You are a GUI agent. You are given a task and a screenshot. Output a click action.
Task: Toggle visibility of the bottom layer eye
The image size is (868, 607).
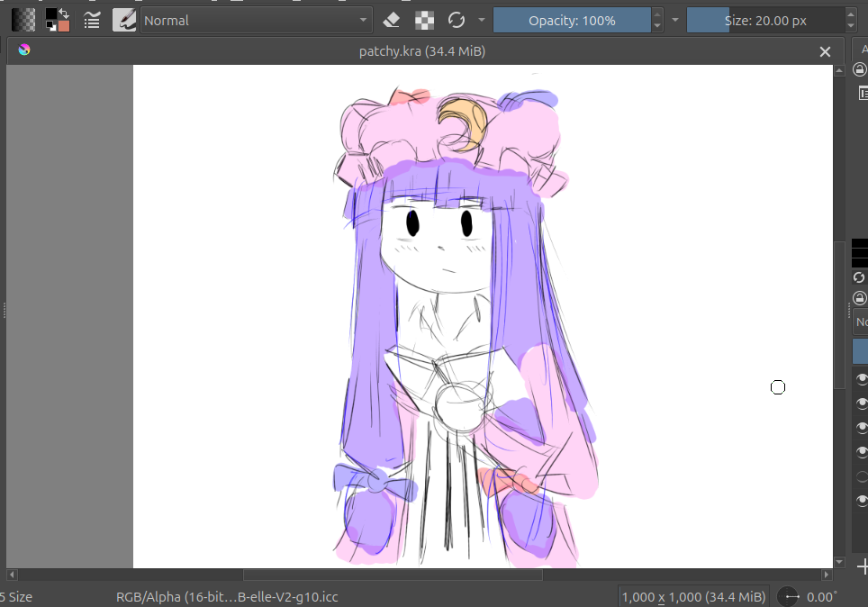[x=862, y=501]
